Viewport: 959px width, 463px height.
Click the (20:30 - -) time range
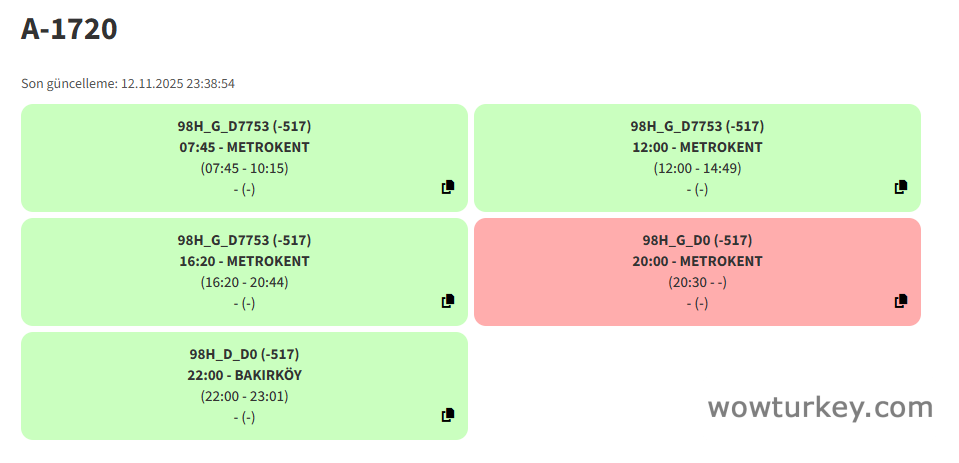pos(697,282)
